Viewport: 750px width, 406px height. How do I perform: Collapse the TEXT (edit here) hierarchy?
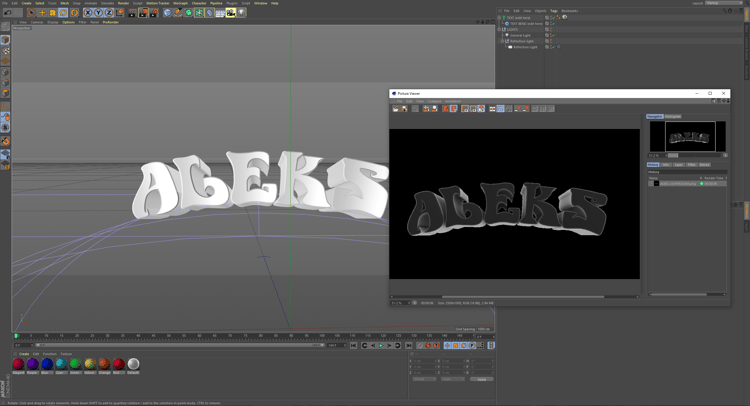click(499, 18)
